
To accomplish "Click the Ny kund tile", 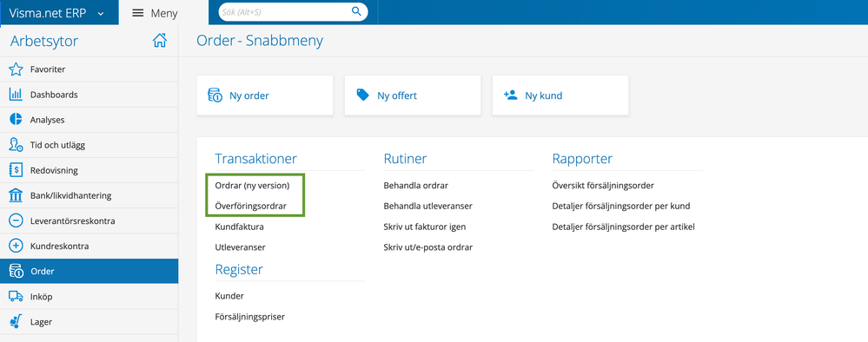I will pos(560,95).
